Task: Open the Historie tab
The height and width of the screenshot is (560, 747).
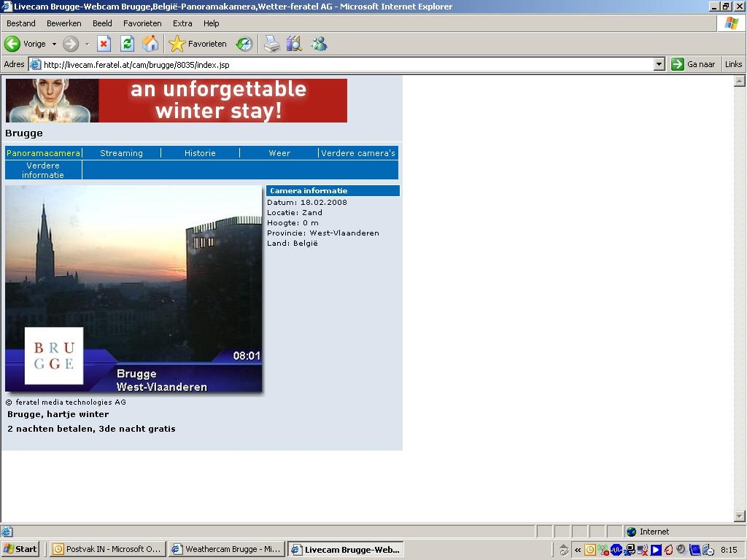Action: [200, 153]
